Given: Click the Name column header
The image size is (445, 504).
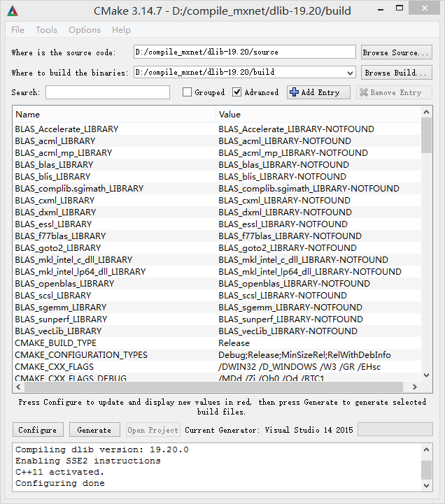Looking at the screenshot, I should [x=114, y=115].
